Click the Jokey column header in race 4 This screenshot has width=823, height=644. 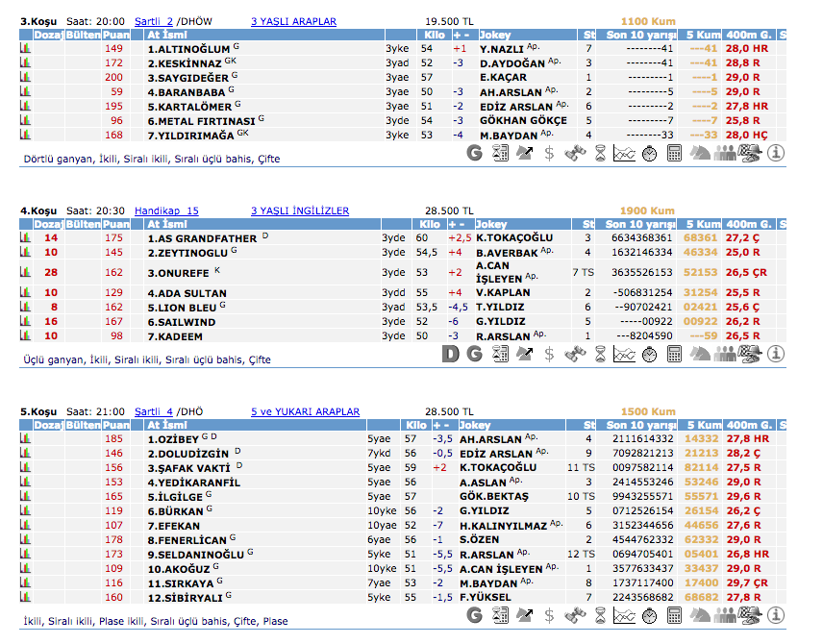[x=494, y=224]
